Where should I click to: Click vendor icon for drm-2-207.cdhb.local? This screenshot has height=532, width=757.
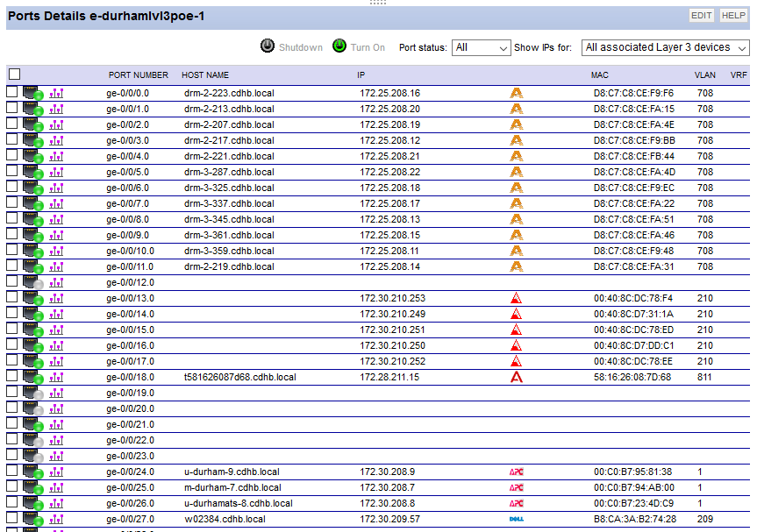coord(516,125)
